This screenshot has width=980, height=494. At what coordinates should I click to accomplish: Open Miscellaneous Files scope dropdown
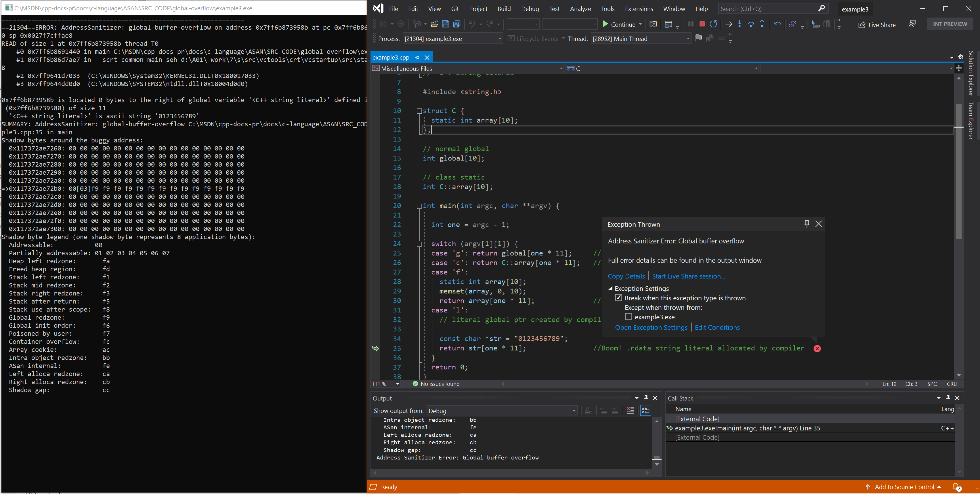coord(561,68)
